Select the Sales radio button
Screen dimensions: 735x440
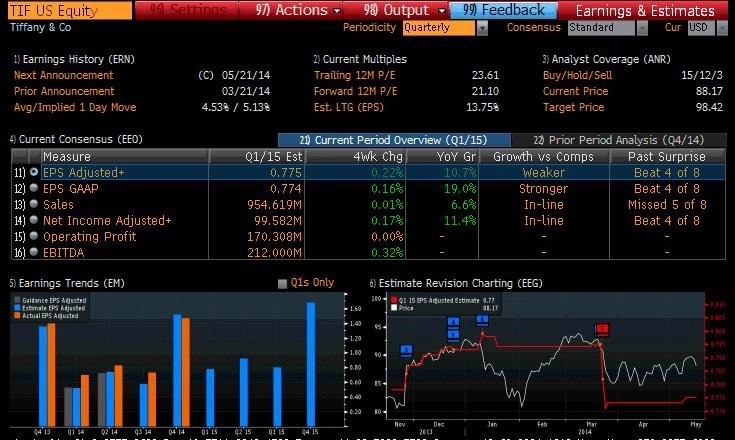click(x=34, y=204)
